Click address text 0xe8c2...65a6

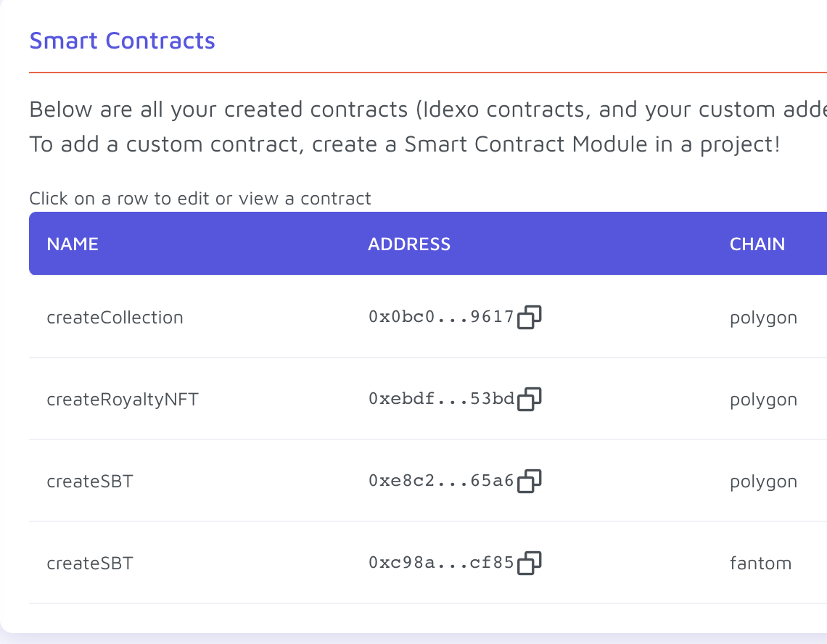(x=441, y=481)
